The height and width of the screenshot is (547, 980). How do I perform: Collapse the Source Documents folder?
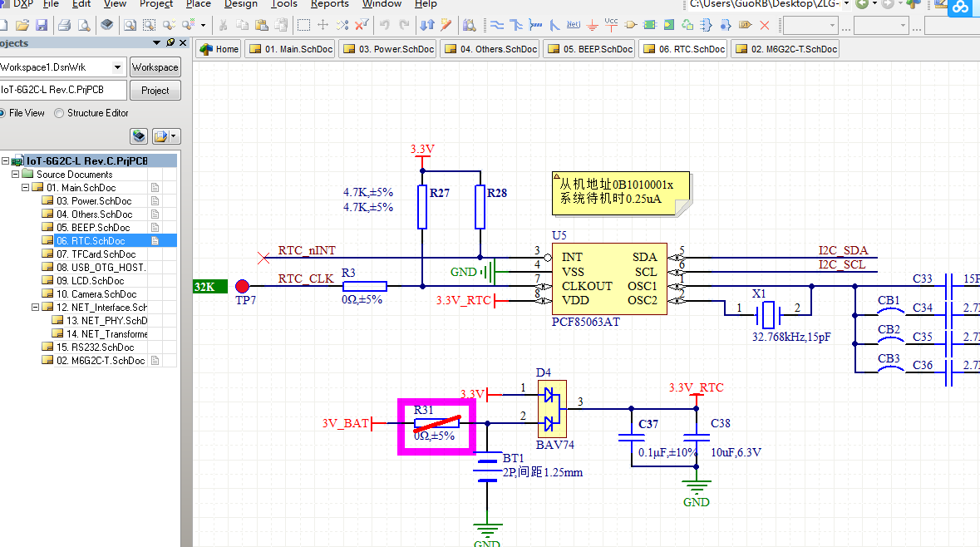[15, 175]
